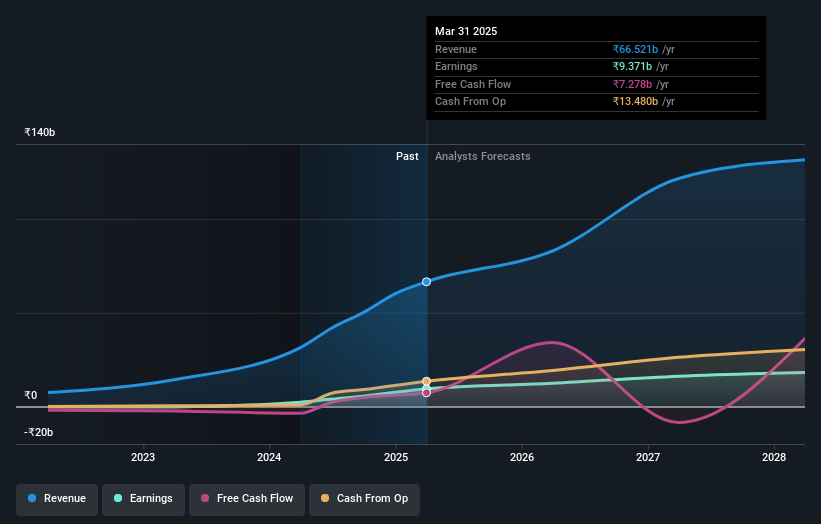The height and width of the screenshot is (524, 821).
Task: Click the 2023 x-axis label
Action: (143, 458)
